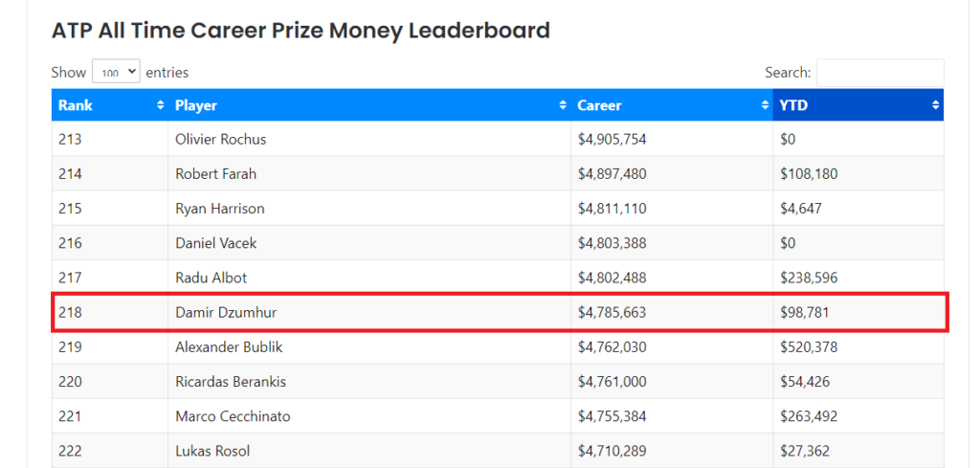Click the Daniel Vacek row name
Image resolution: width=980 pixels, height=468 pixels.
(x=215, y=243)
